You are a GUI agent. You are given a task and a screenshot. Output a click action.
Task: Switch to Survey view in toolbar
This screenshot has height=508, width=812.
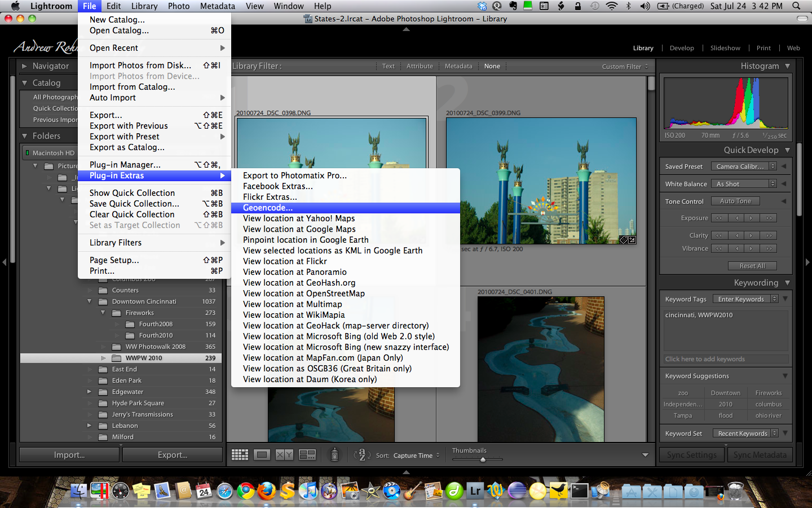[x=307, y=455]
